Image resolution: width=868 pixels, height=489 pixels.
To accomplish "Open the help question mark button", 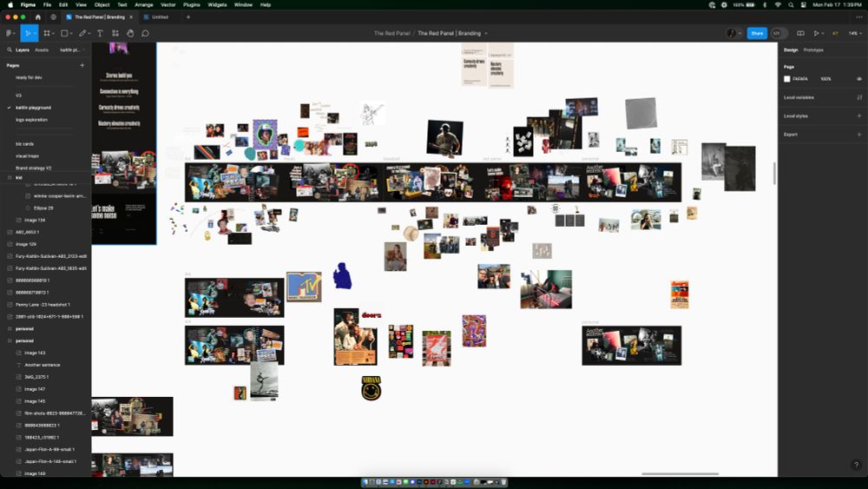I will click(x=856, y=465).
